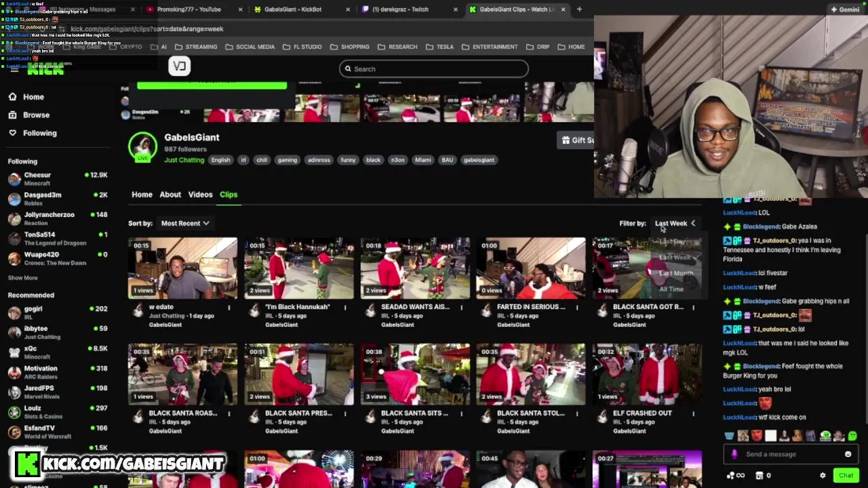The width and height of the screenshot is (868, 488).
Task: Click the search magnifier icon
Action: pos(348,68)
